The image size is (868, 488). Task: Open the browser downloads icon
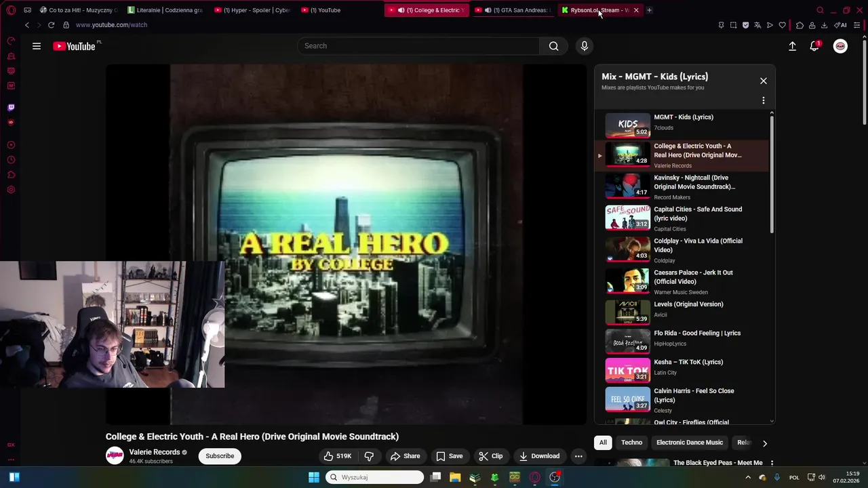(824, 25)
